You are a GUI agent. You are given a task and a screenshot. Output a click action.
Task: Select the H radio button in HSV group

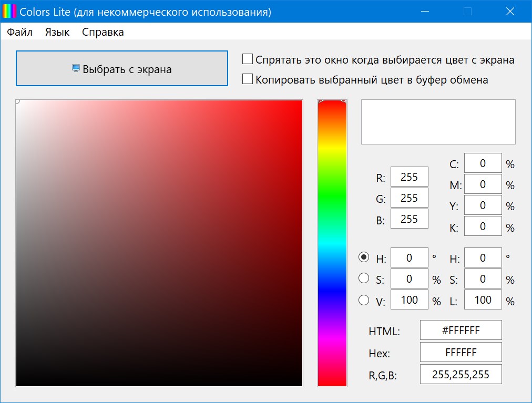pos(363,257)
